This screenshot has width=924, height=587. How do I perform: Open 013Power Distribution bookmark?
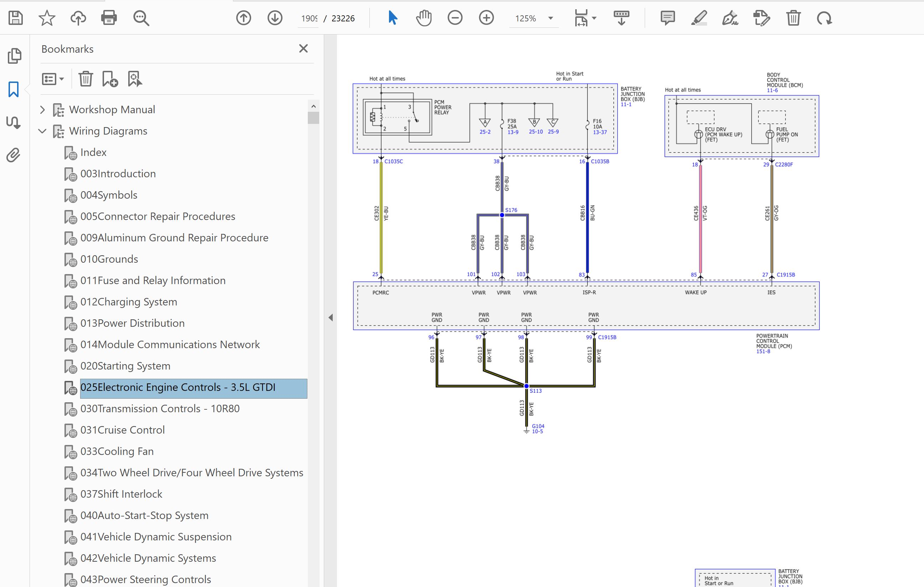pyautogui.click(x=133, y=323)
